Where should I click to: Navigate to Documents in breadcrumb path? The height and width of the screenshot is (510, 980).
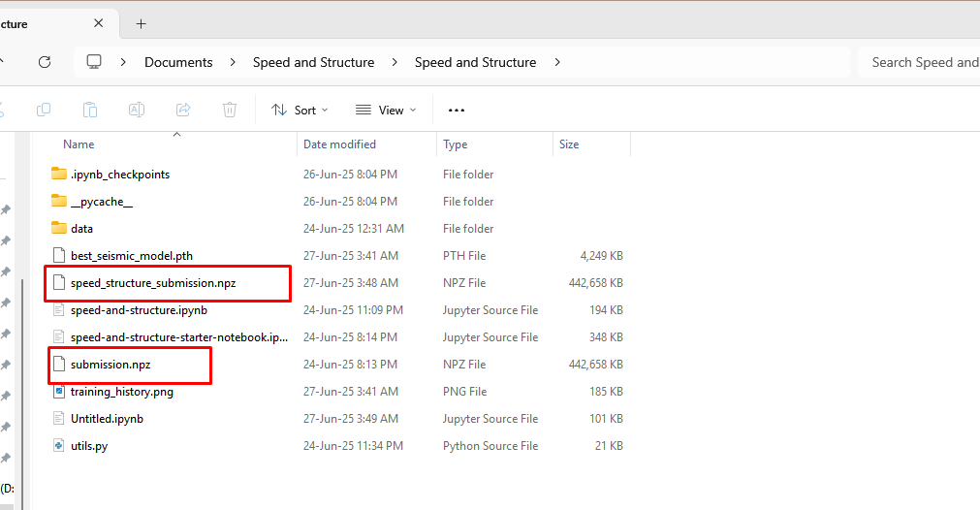click(x=178, y=62)
